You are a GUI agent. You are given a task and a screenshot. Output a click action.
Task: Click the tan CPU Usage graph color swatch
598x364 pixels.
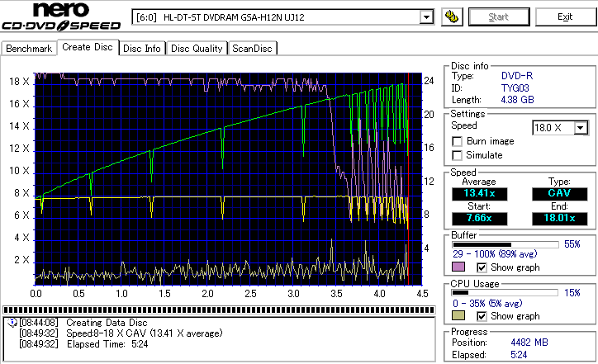coord(458,315)
